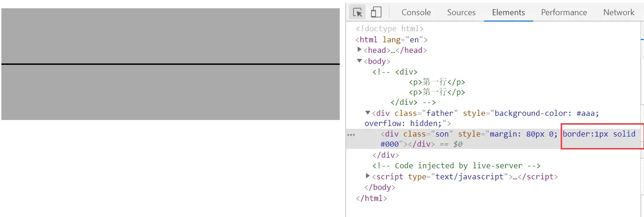Select the 'Code injected by live-server' comment
This screenshot has width=644, height=217.
pos(456,166)
